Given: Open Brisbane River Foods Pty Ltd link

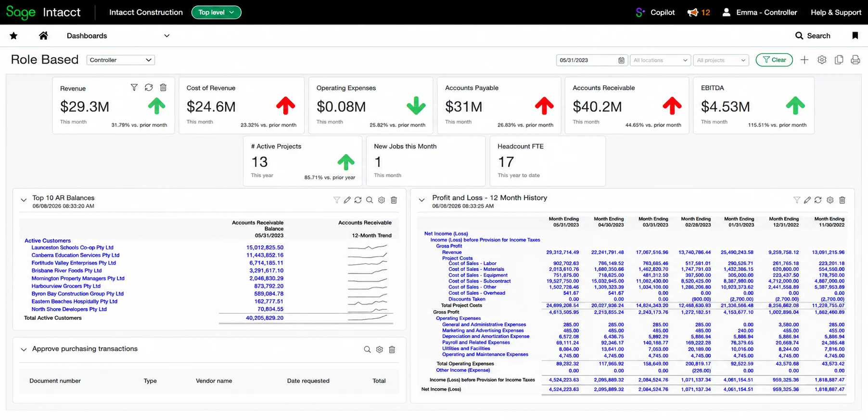Looking at the screenshot, I should tap(66, 271).
